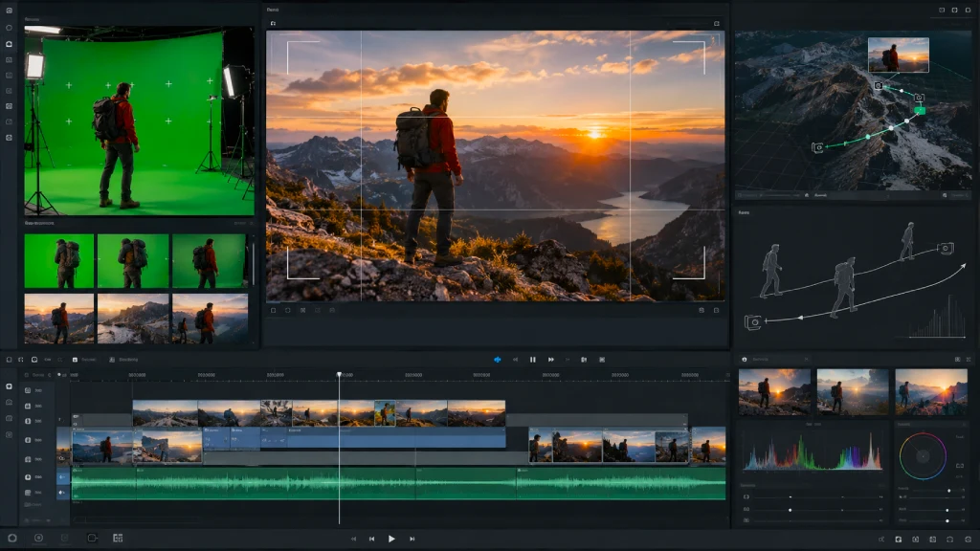Image resolution: width=980 pixels, height=551 pixels.
Task: Click the camera rectangle icon in bottom-left bar
Action: 92,538
